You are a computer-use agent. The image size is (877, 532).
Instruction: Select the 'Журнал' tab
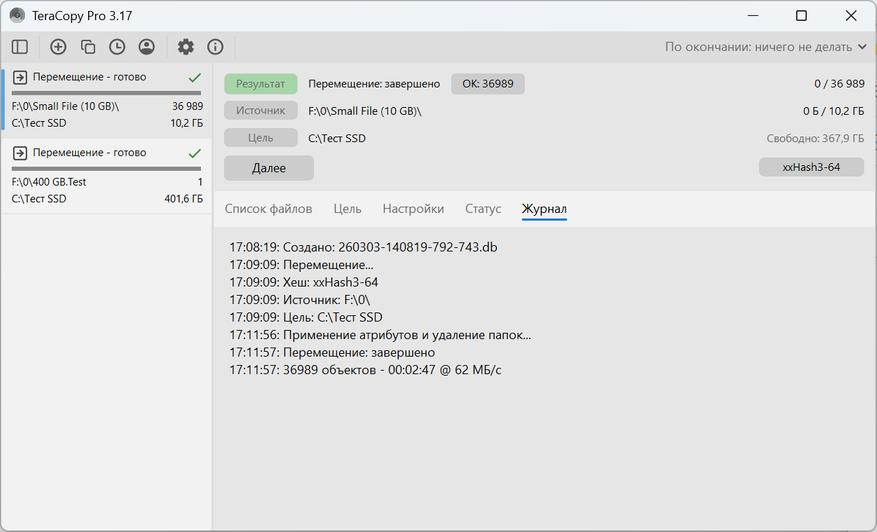click(544, 209)
